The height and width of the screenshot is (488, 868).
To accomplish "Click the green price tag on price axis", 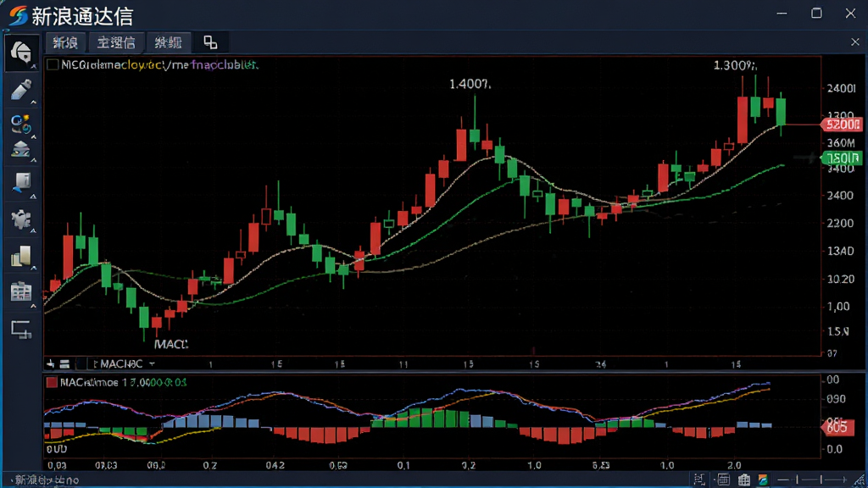I will [842, 158].
